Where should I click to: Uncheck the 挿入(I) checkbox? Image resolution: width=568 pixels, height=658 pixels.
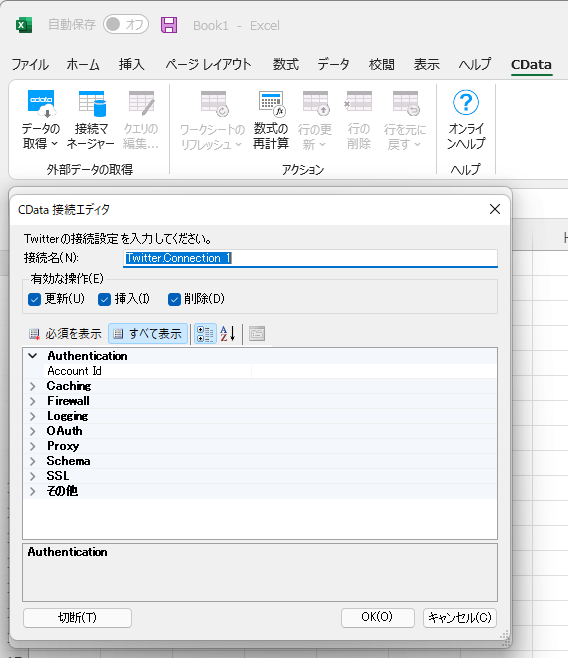[x=104, y=299]
